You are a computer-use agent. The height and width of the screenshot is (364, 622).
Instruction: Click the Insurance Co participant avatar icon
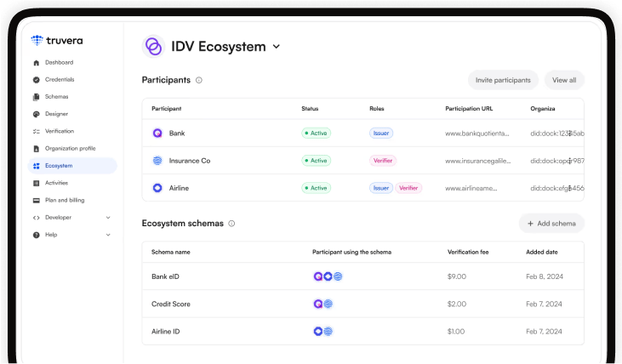point(157,161)
